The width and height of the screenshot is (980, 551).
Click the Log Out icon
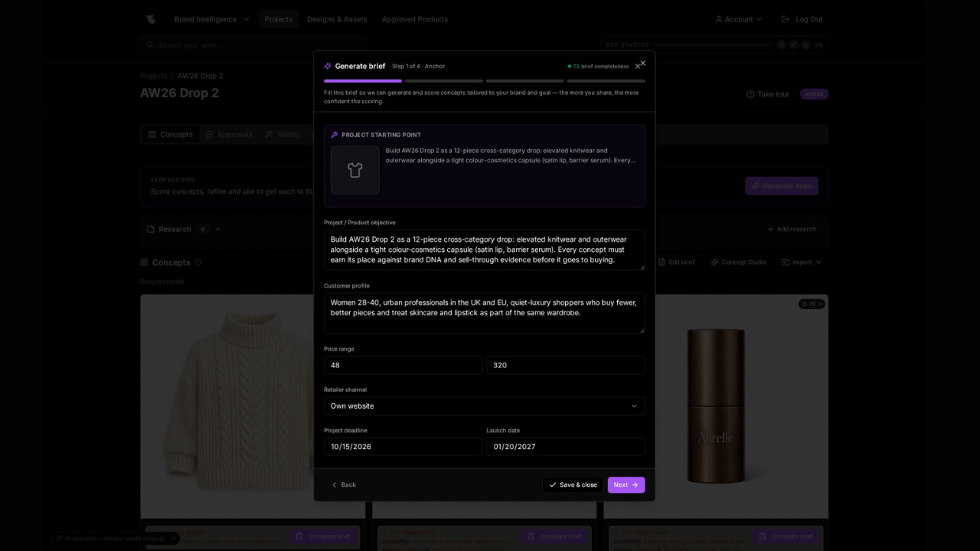tap(786, 19)
